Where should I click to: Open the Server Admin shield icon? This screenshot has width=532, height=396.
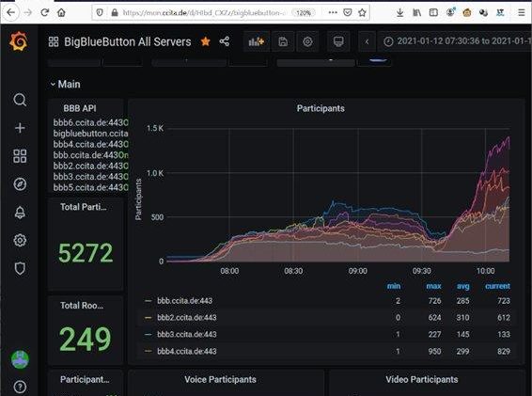(x=20, y=268)
